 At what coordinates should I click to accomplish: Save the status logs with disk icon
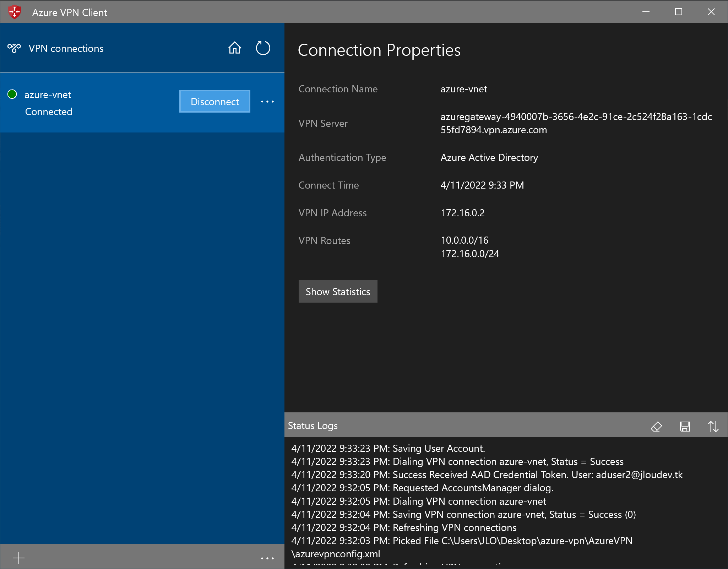click(x=685, y=426)
